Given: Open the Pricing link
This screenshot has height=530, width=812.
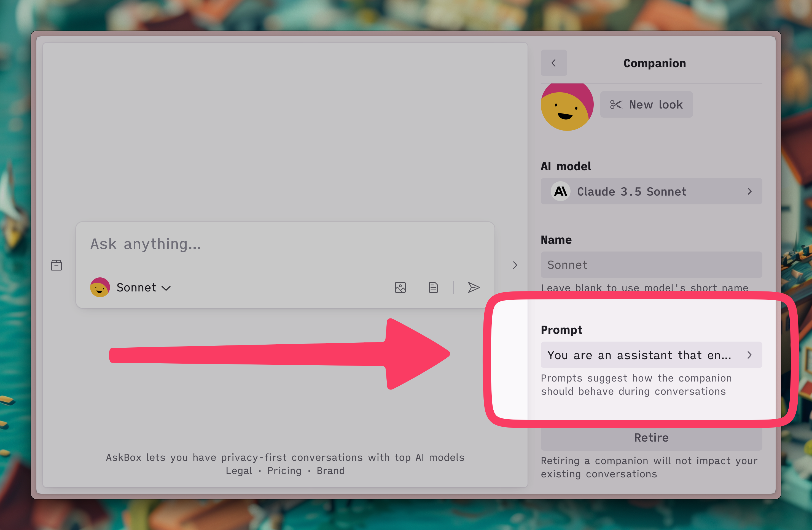Looking at the screenshot, I should [284, 471].
